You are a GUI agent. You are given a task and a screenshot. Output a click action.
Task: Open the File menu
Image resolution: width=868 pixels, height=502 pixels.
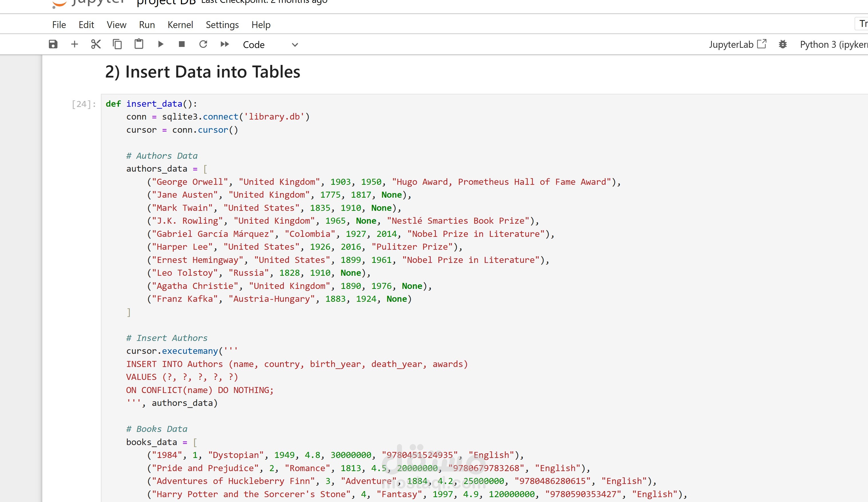point(59,25)
